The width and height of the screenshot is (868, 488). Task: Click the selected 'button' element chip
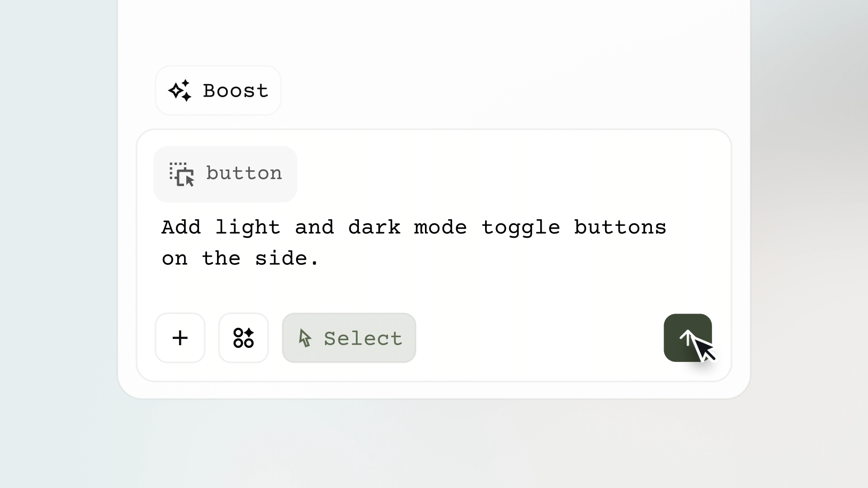[x=225, y=174]
